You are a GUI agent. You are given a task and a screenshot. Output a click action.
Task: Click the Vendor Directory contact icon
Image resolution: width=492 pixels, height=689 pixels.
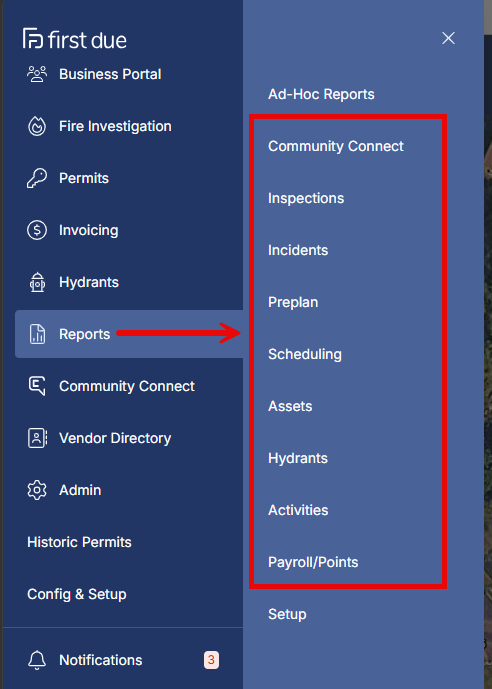coord(37,438)
